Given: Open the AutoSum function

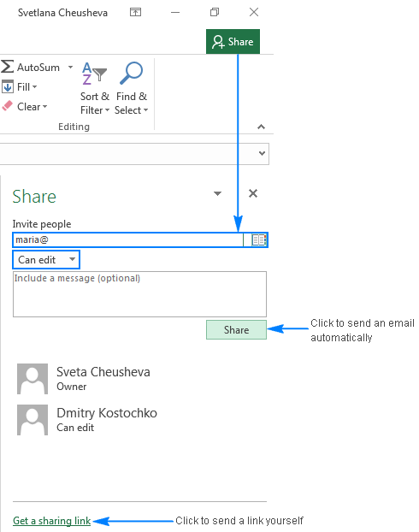Looking at the screenshot, I should click(31, 68).
